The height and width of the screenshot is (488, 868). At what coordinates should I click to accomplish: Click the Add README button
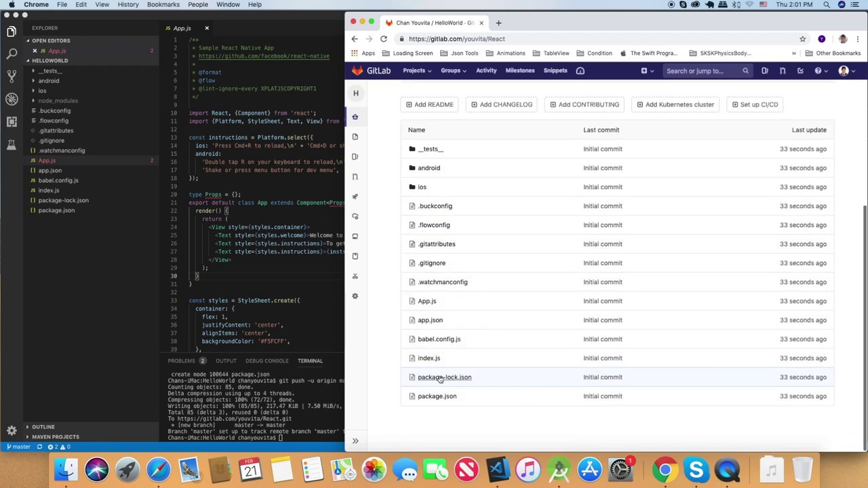(x=429, y=104)
